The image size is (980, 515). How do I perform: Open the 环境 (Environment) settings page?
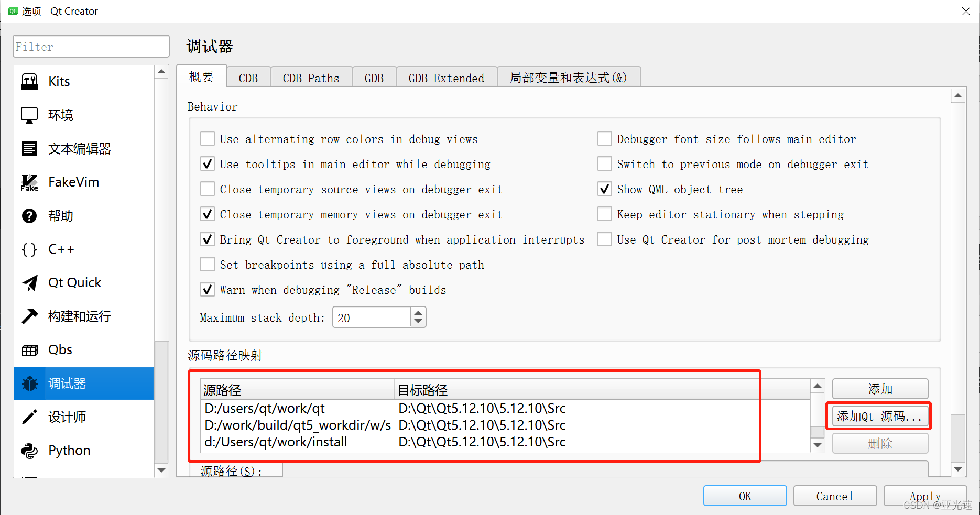[x=60, y=115]
